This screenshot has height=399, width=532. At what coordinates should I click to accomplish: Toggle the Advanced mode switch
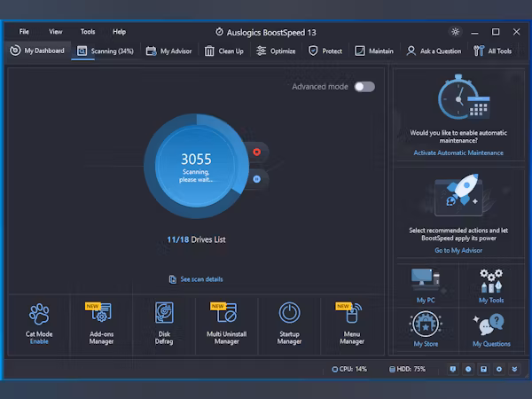pyautogui.click(x=364, y=87)
